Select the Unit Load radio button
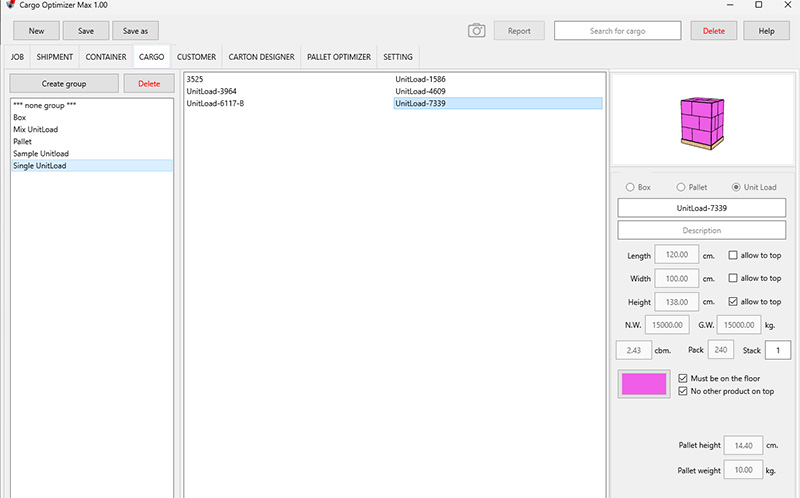Viewport: 800px width, 498px height. point(736,187)
